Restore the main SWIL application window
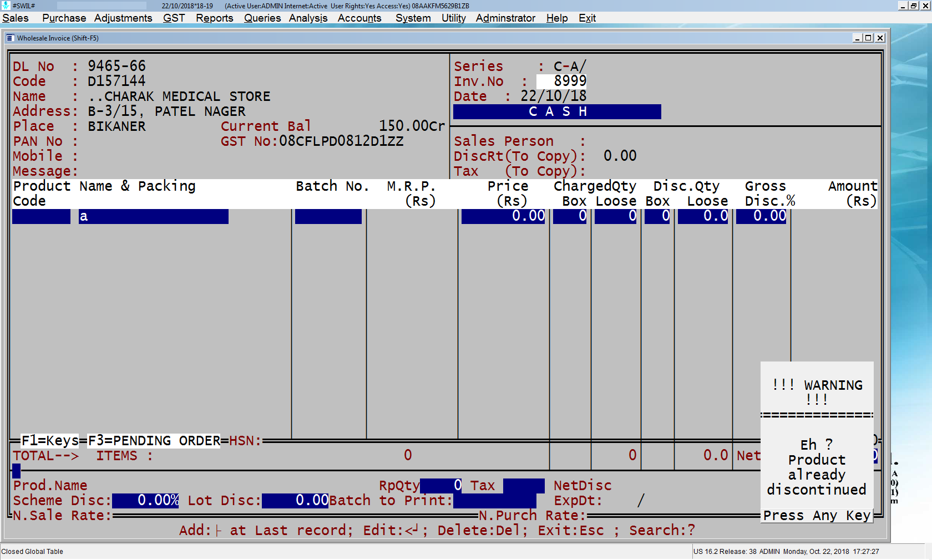 [914, 6]
